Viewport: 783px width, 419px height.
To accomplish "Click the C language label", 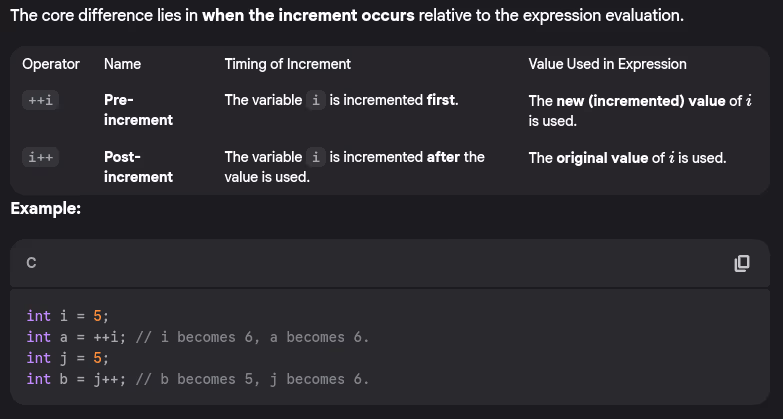I will point(31,263).
